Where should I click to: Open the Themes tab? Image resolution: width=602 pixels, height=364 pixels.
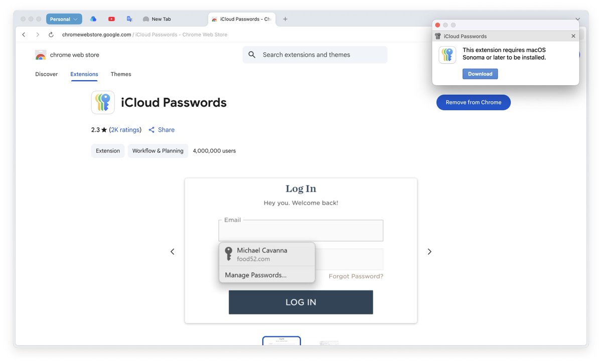[x=121, y=74]
